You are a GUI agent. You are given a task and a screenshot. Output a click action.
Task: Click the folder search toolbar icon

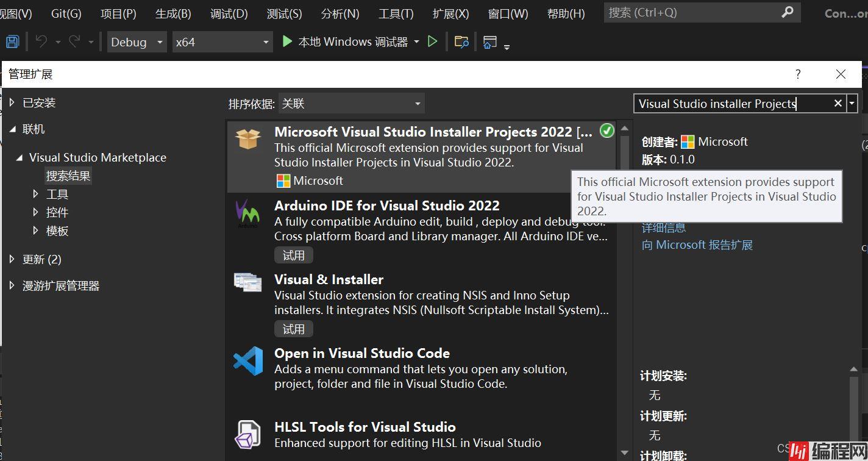coord(461,41)
